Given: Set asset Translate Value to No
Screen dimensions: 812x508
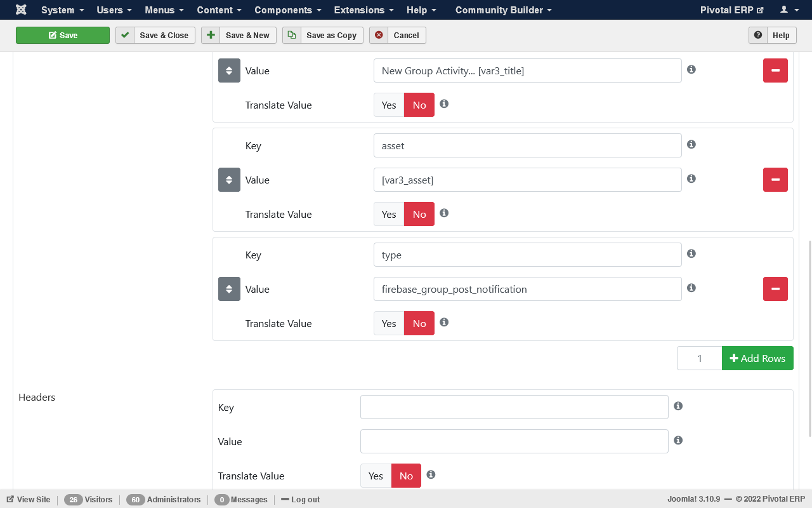Looking at the screenshot, I should point(419,214).
